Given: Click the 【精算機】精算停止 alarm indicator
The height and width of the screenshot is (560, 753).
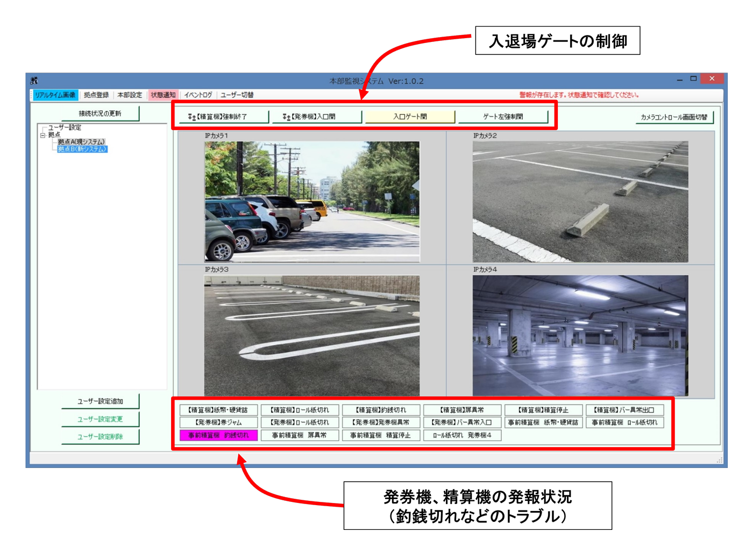Looking at the screenshot, I should [543, 410].
